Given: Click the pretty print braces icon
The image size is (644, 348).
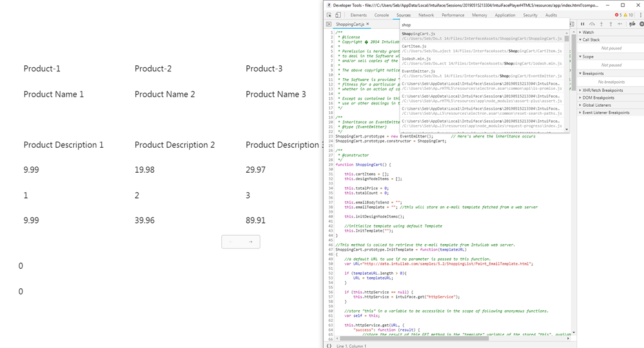Looking at the screenshot, I should tap(329, 346).
